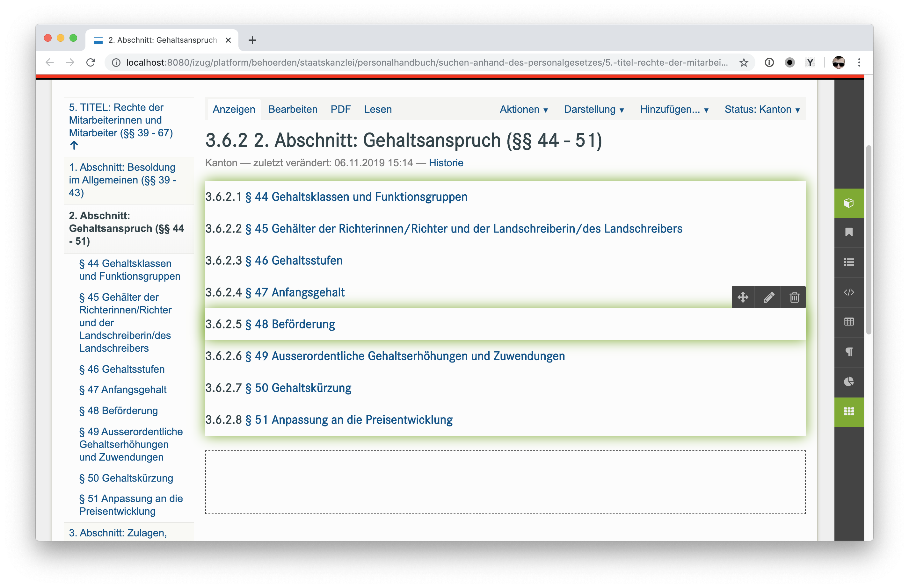This screenshot has height=588, width=909.
Task: Open a new browser tab
Action: pos(252,40)
